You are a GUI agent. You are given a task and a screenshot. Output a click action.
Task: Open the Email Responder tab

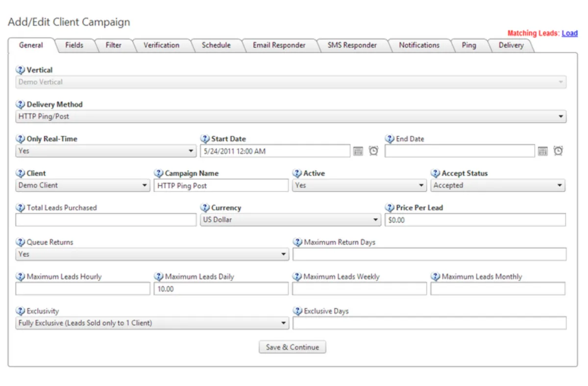point(279,45)
